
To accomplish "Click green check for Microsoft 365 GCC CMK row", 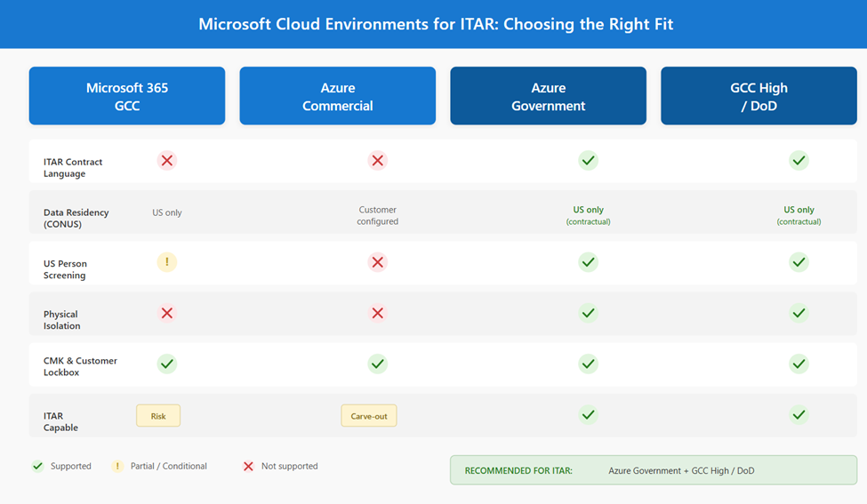I will [167, 364].
